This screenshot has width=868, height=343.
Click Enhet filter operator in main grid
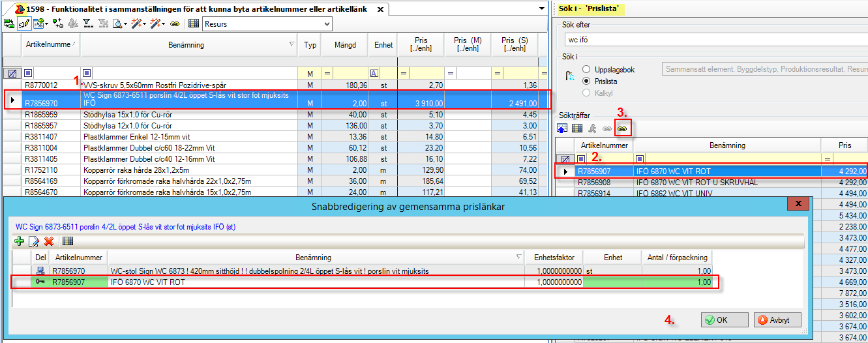coord(374,73)
